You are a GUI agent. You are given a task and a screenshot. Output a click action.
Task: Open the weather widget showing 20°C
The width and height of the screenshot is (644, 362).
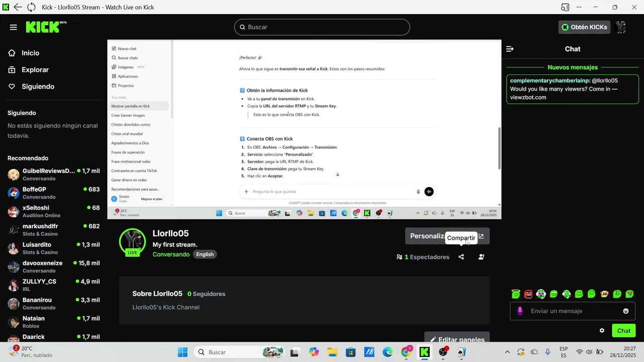[30, 351]
